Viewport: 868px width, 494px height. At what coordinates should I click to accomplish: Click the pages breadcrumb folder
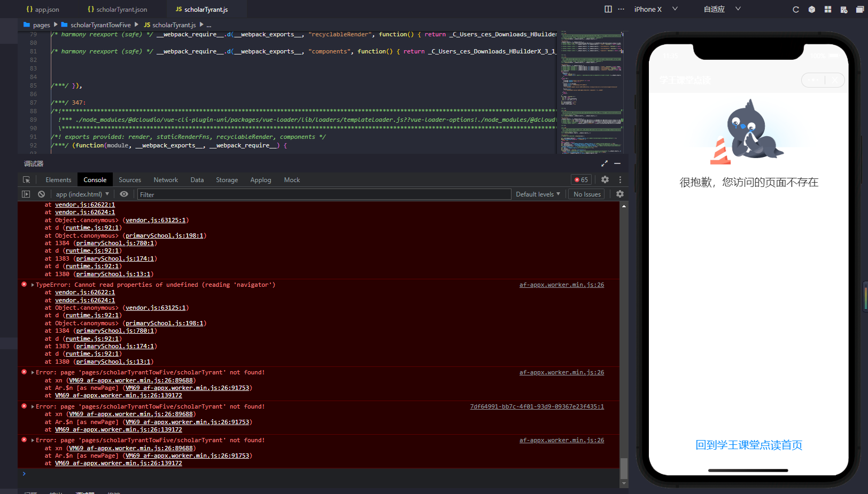coord(37,25)
